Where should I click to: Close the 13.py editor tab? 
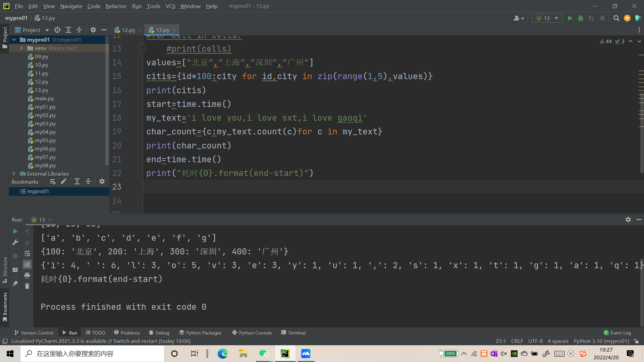pyautogui.click(x=174, y=30)
